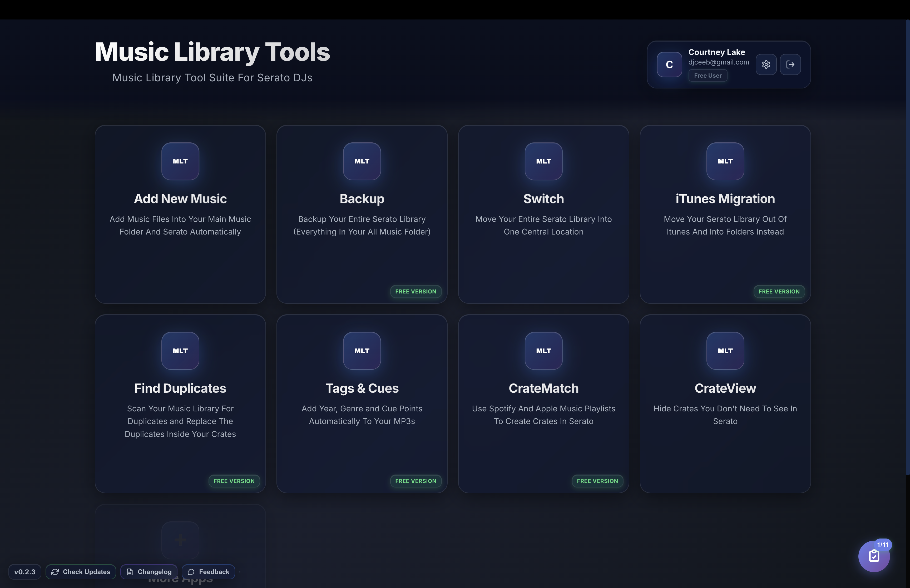Open the Switch tool icon
The width and height of the screenshot is (910, 588).
pos(543,161)
